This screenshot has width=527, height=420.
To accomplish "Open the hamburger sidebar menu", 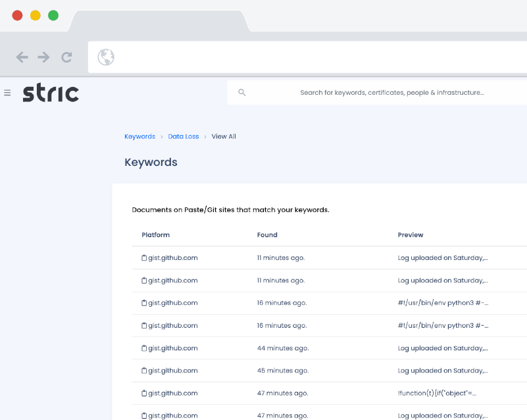I will [x=7, y=93].
